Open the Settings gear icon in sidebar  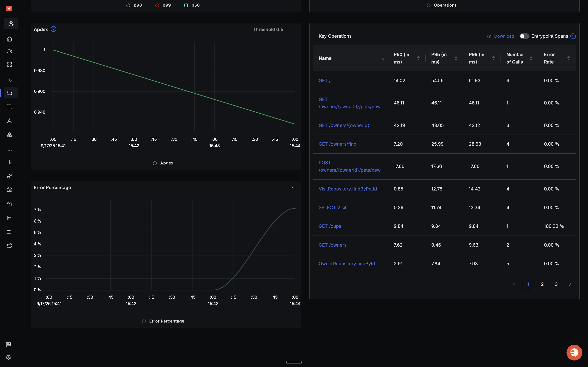tap(9, 357)
